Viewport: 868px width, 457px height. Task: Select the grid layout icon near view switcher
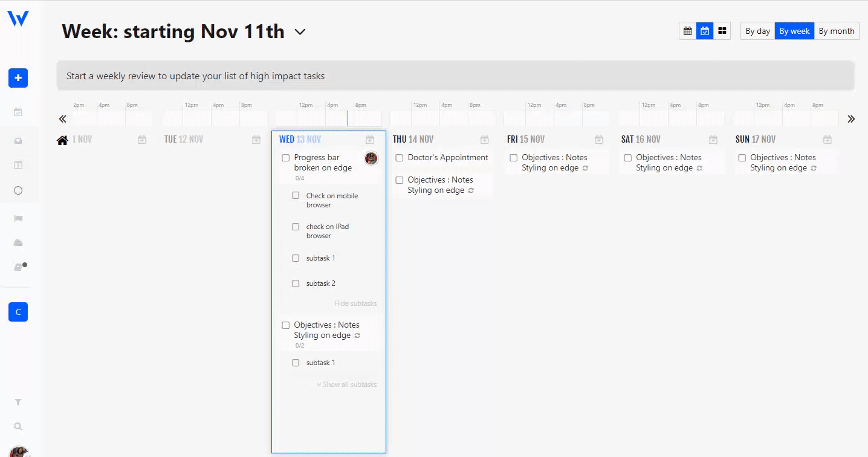coord(722,30)
